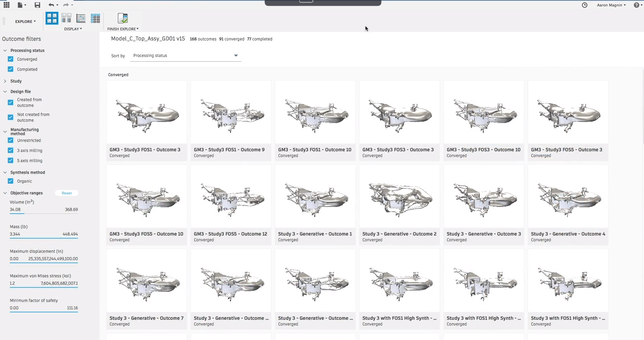Collapse the Synthesis method filter section

tap(5, 173)
